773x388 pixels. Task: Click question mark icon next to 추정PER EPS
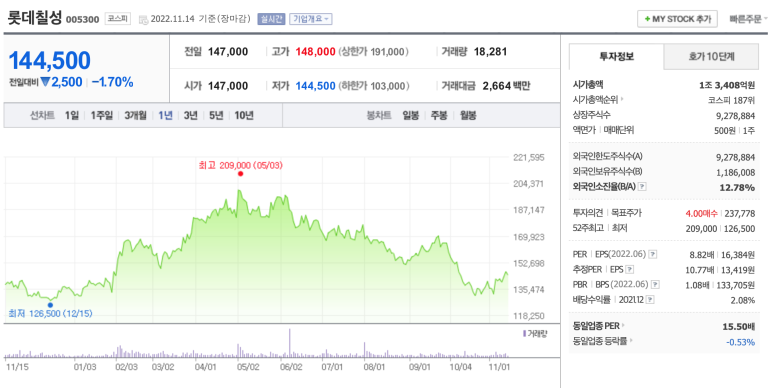coord(630,270)
